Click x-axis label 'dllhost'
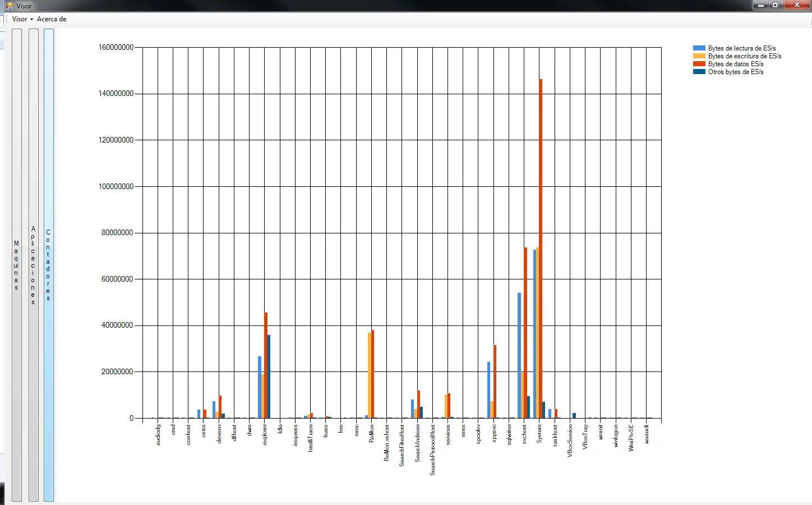Screen dimensions: 812x505 pos(234,433)
